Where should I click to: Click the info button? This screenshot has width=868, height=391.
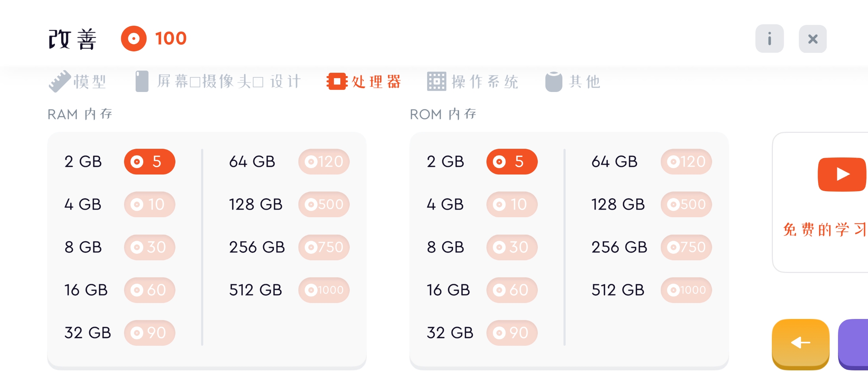pyautogui.click(x=769, y=39)
